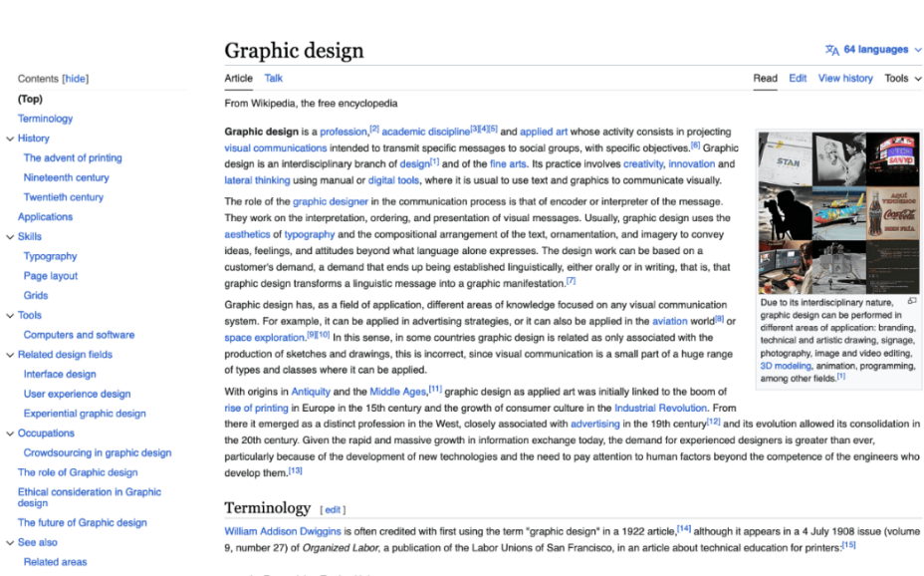Collapse the sidebar Tools section chevron
The width and height of the screenshot is (924, 576).
pos(10,316)
